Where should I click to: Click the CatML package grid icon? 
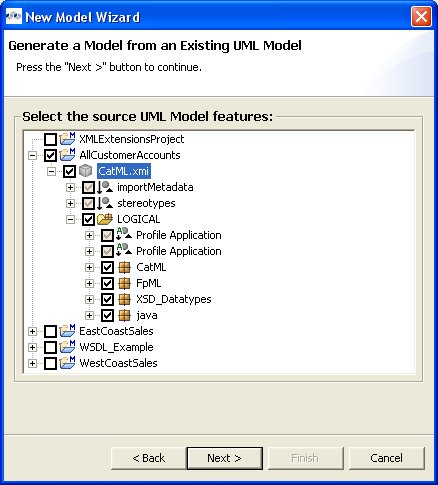pos(124,267)
